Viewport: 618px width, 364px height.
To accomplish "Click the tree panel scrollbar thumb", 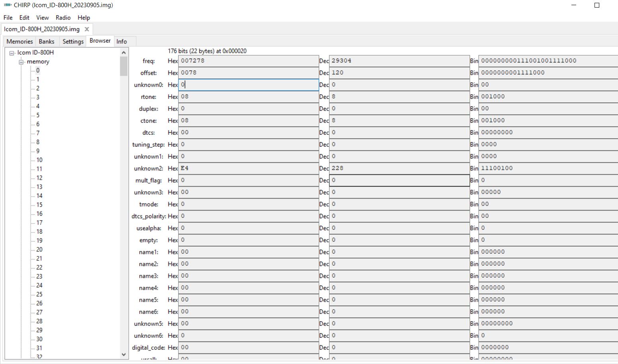I will 124,66.
